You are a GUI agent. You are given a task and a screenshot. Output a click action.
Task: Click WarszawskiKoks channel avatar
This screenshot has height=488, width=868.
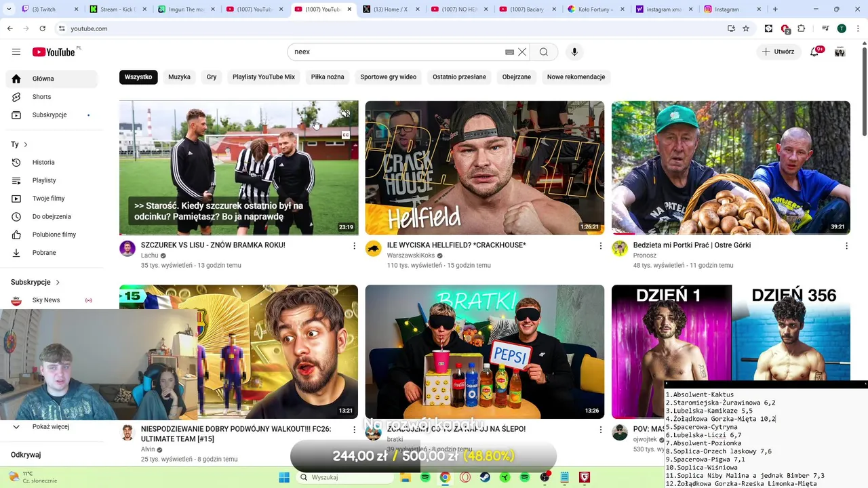374,248
